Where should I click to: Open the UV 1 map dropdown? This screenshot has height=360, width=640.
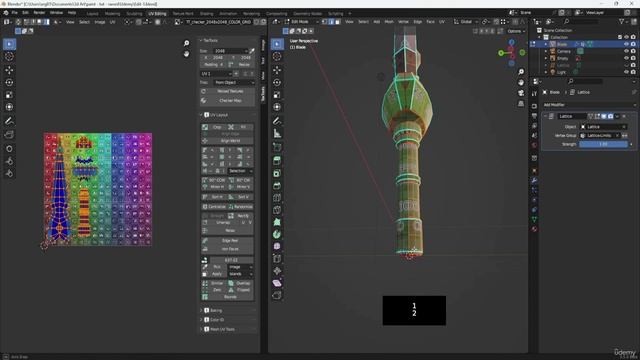tap(216, 73)
